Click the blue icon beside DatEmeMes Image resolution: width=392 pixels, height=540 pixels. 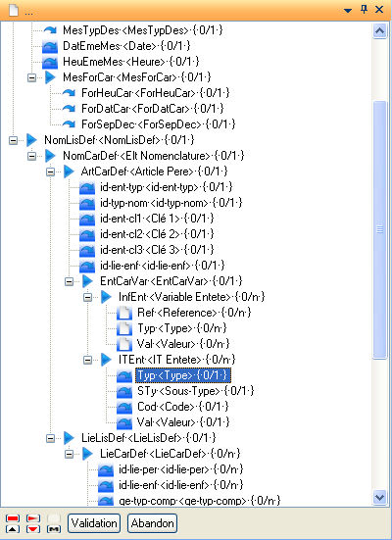point(50,46)
